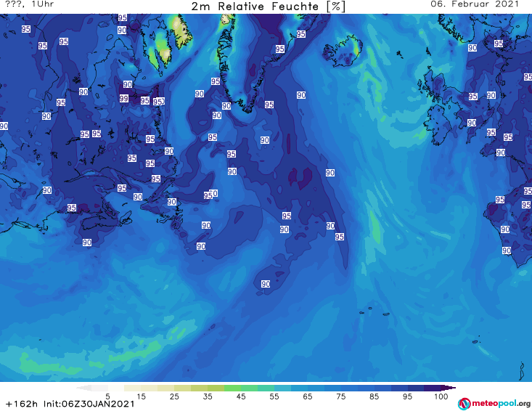Click the colorbar label '95' in the legend
Image resolution: width=532 pixels, height=411 pixels.
pos(407,396)
